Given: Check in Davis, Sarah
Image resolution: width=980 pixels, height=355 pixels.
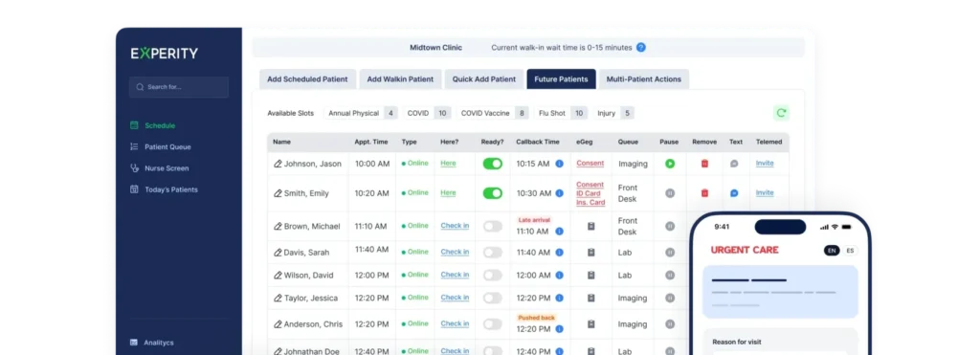Looking at the screenshot, I should (x=455, y=252).
